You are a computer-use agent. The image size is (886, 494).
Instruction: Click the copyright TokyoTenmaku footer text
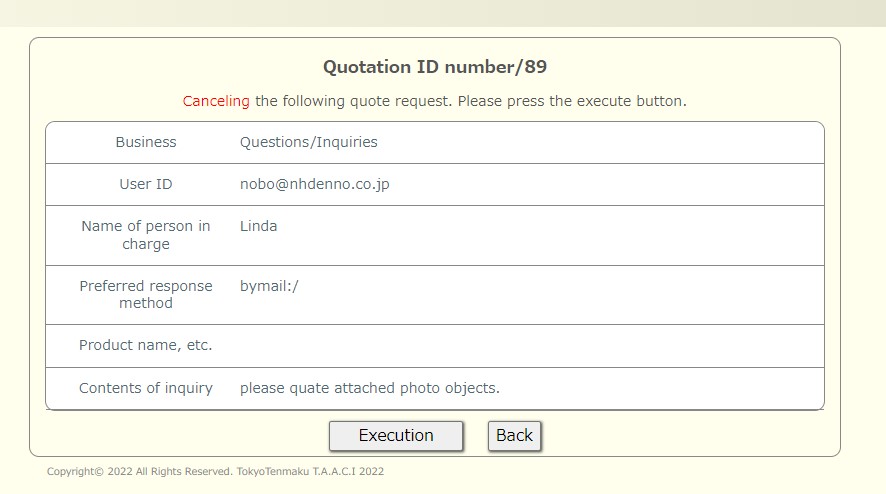[x=215, y=471]
